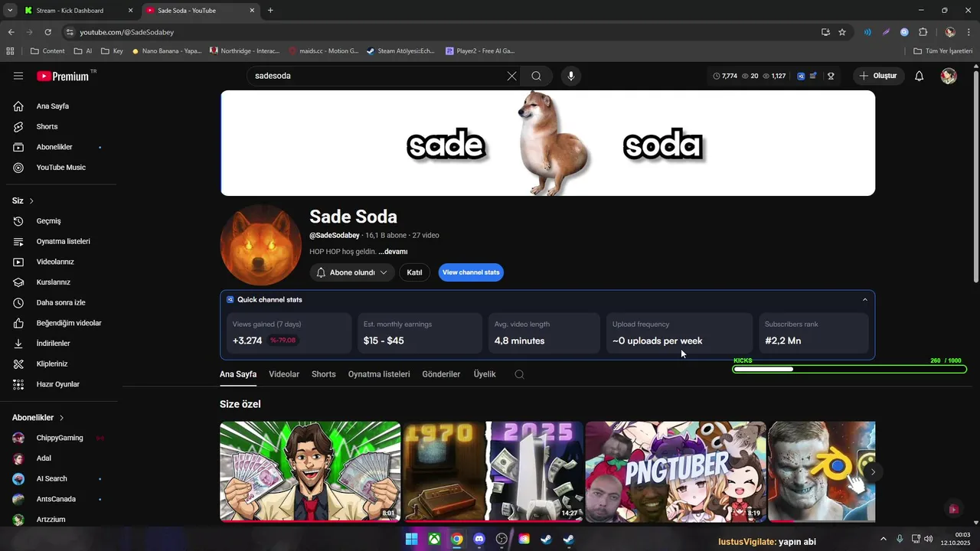
Task: Open the YouTube hamburger guide menu
Action: point(18,76)
